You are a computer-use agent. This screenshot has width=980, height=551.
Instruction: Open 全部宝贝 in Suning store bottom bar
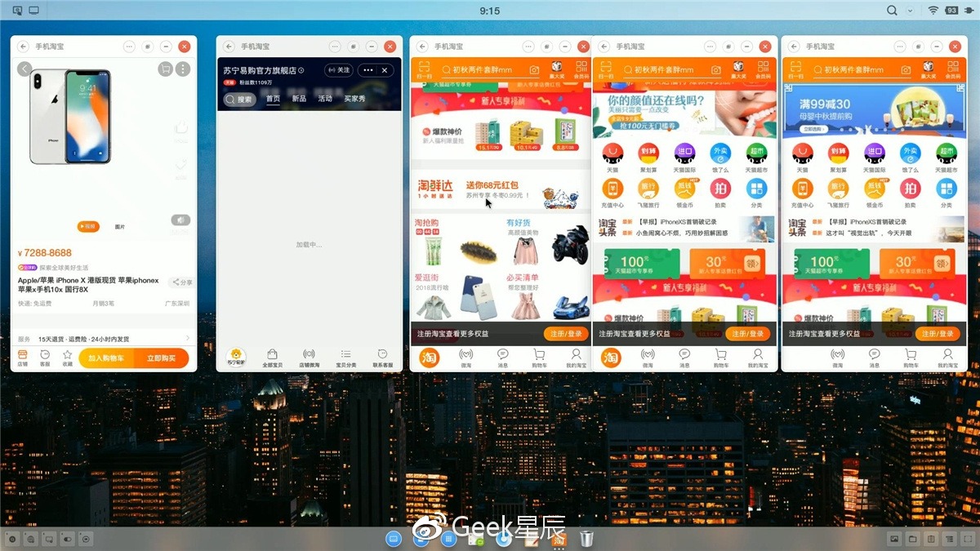(273, 358)
